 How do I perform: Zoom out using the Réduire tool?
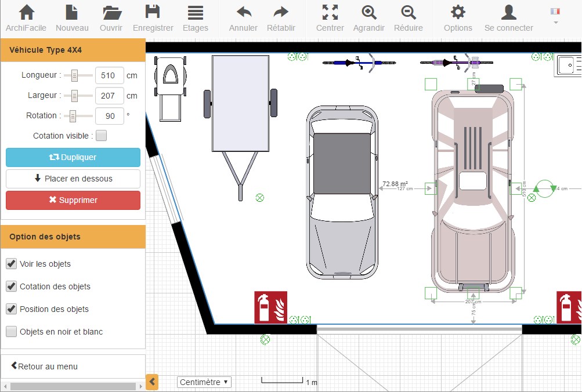(x=408, y=16)
